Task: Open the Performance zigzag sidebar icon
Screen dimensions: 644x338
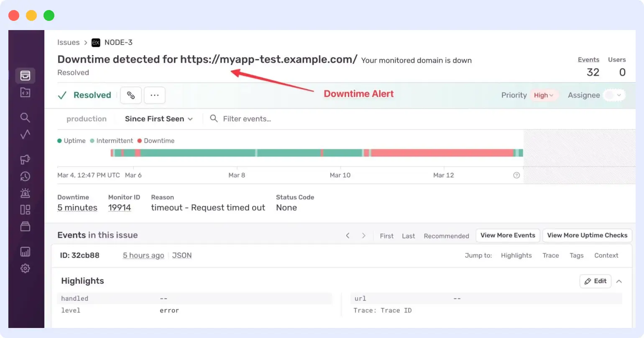Action: coord(25,135)
